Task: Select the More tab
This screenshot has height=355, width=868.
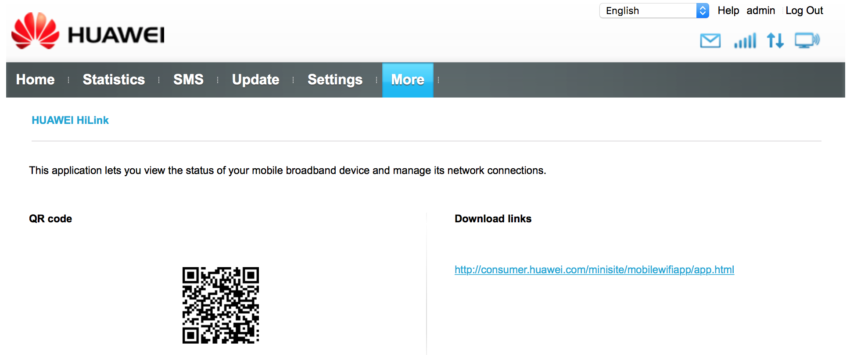Action: 408,80
